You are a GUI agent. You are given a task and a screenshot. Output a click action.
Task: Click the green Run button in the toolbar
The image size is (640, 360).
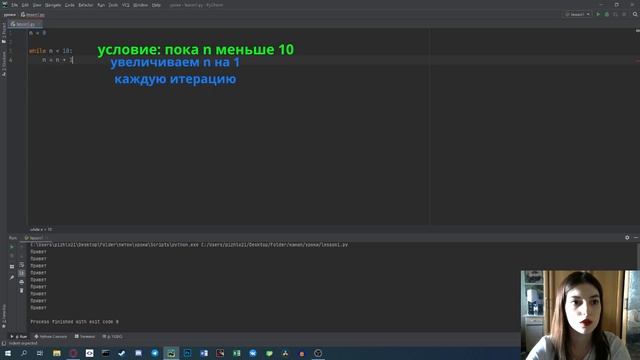tap(598, 14)
